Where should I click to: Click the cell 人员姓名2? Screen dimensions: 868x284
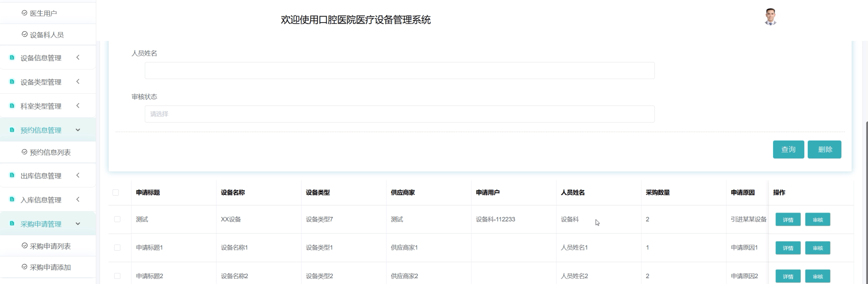(x=574, y=276)
